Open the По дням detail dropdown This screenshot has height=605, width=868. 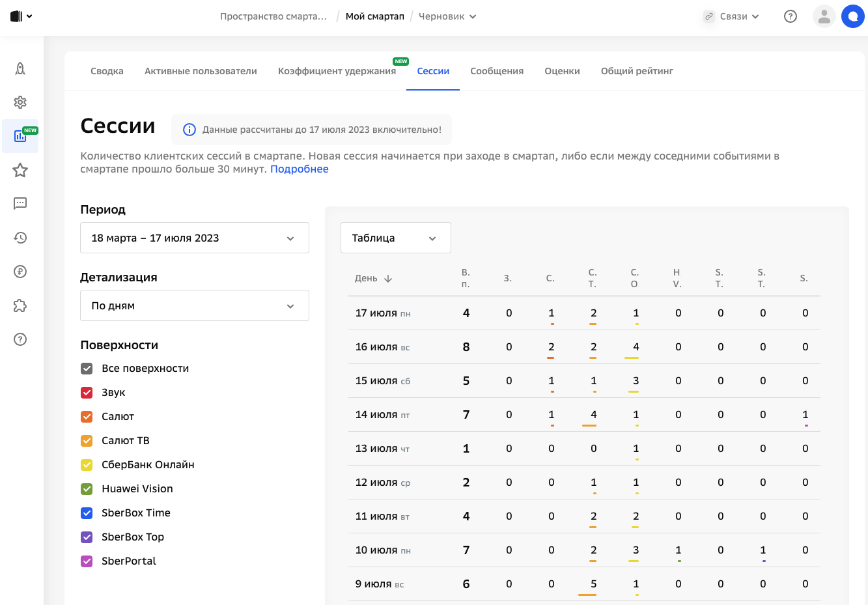point(195,305)
